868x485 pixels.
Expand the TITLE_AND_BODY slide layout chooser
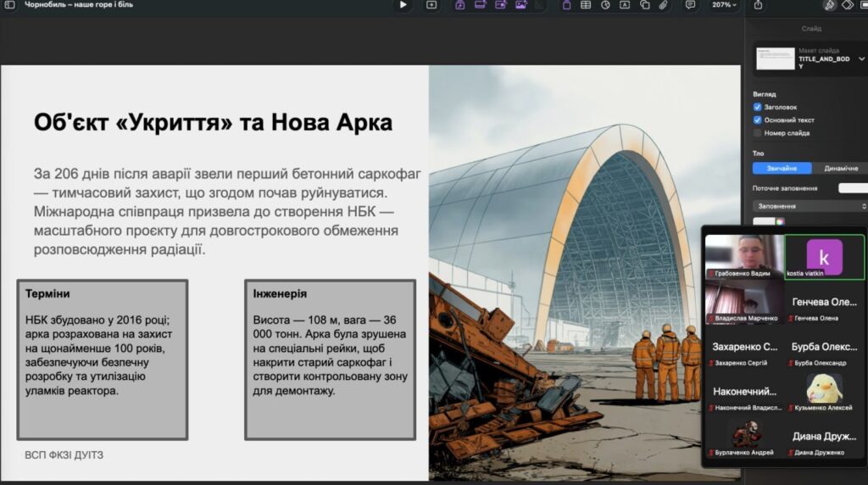[x=861, y=59]
